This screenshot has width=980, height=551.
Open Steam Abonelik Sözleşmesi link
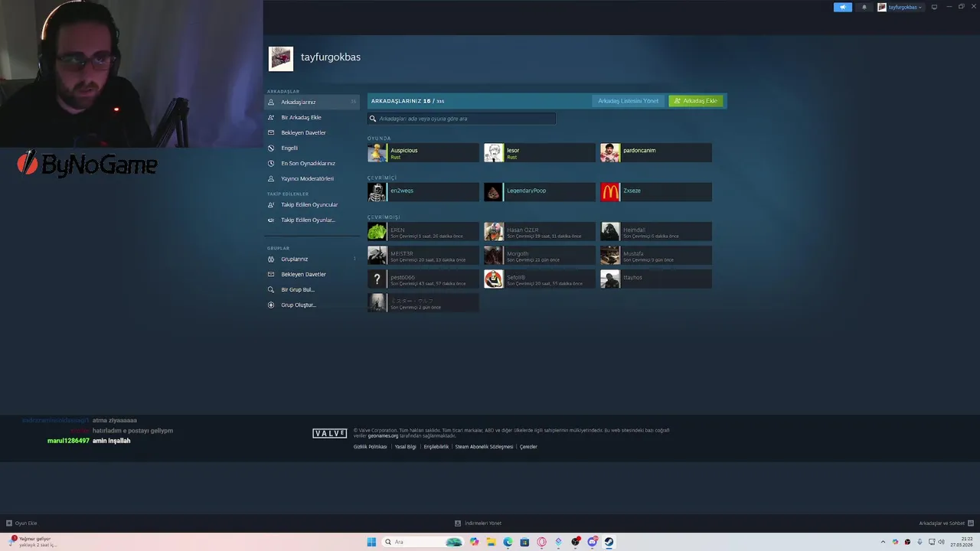tap(484, 447)
